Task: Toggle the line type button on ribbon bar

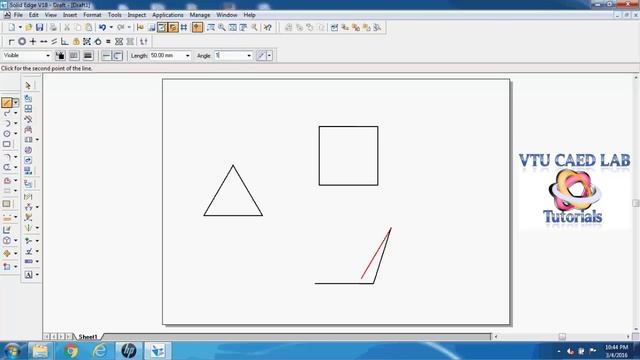Action: (x=74, y=56)
